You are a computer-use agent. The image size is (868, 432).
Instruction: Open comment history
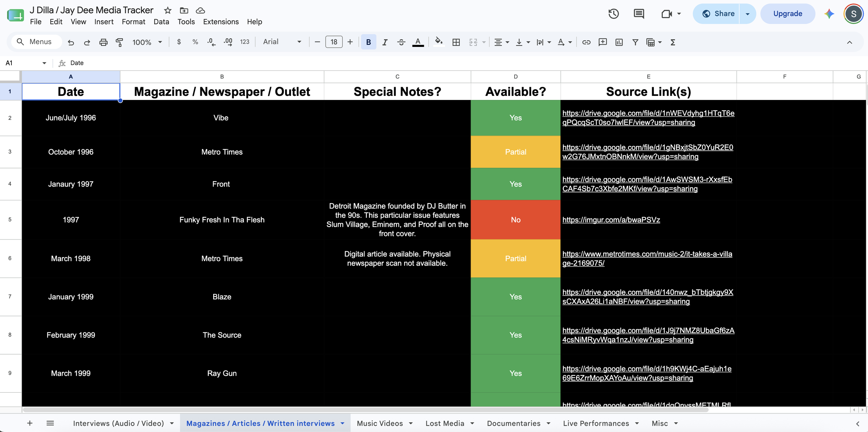639,14
